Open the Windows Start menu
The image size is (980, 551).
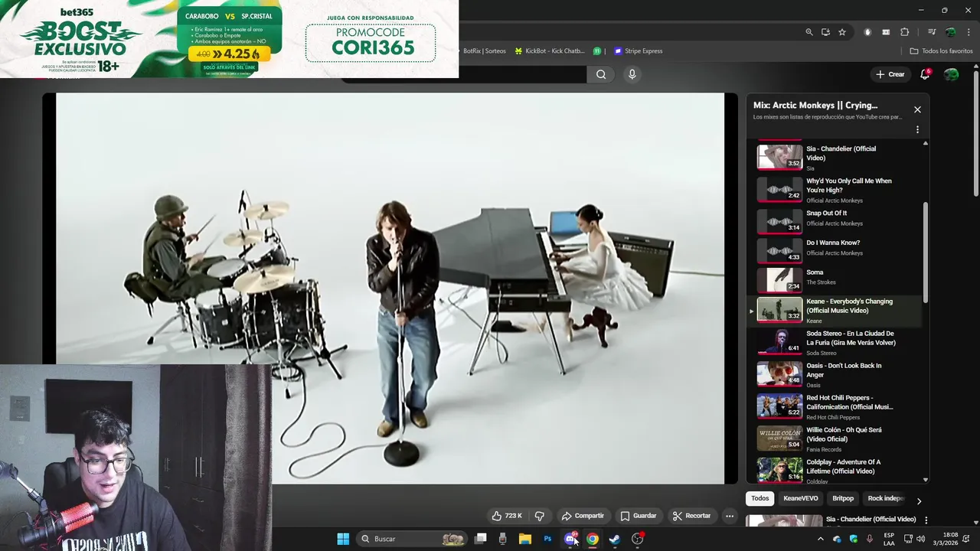point(343,539)
